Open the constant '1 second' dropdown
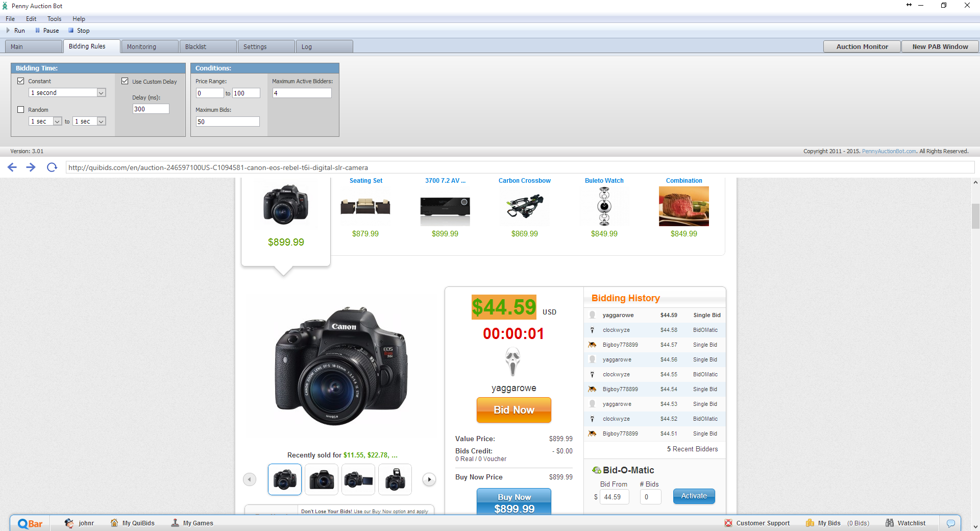980x531 pixels. tap(67, 92)
